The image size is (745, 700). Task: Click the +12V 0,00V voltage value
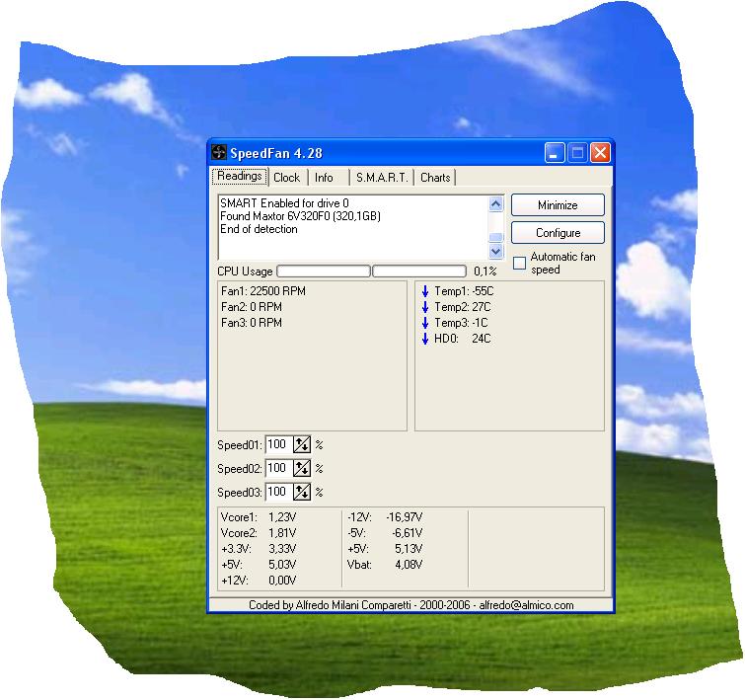[282, 581]
